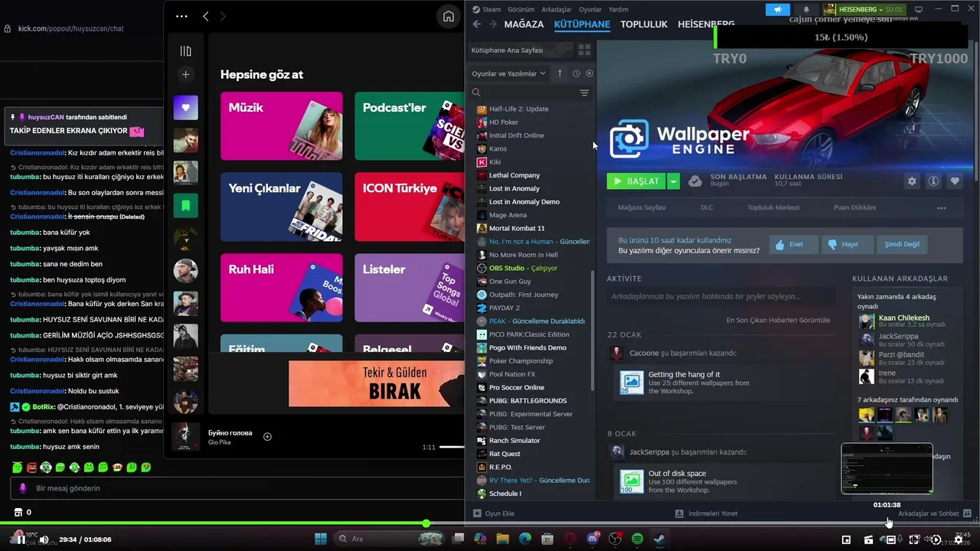Open BAŞLAT button dropdown arrow
Viewport: 980px width, 551px height.
tap(673, 181)
